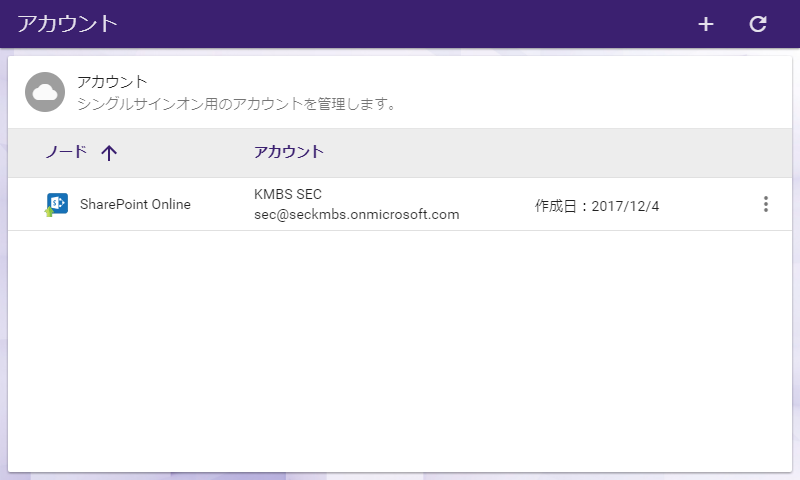Click the アカウント heading beside cloud icon
The height and width of the screenshot is (480, 800).
pos(112,82)
